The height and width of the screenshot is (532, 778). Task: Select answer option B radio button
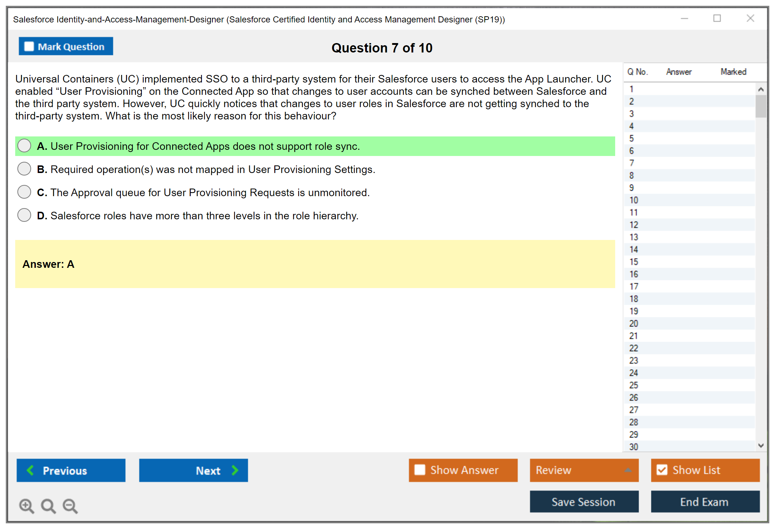tap(24, 169)
